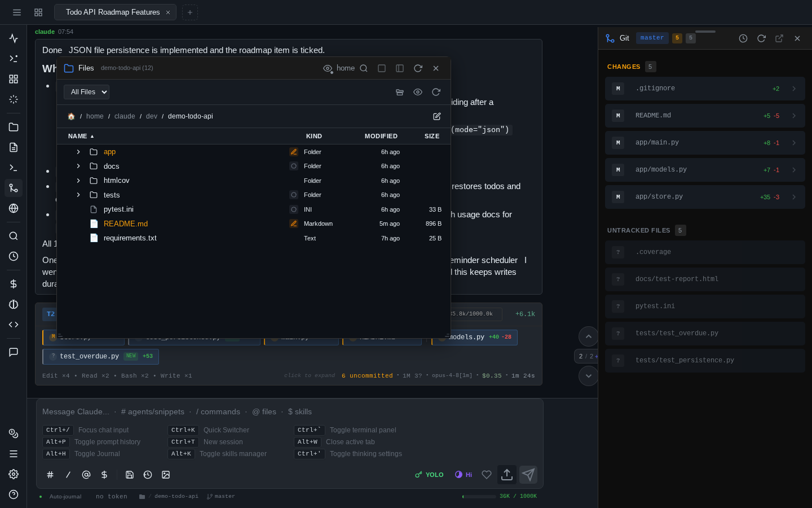Click the master branch badge in Git panel
Image resolution: width=812 pixels, height=508 pixels.
[652, 38]
